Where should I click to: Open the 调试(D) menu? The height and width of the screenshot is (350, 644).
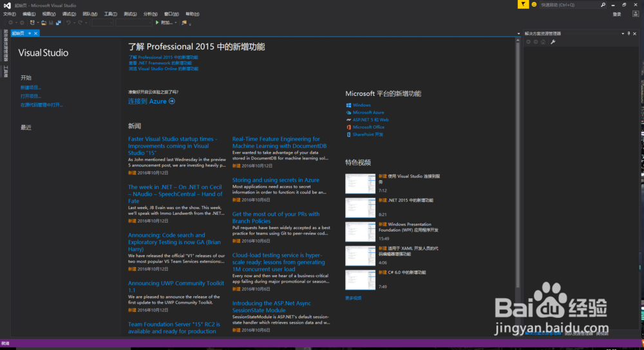pos(69,14)
